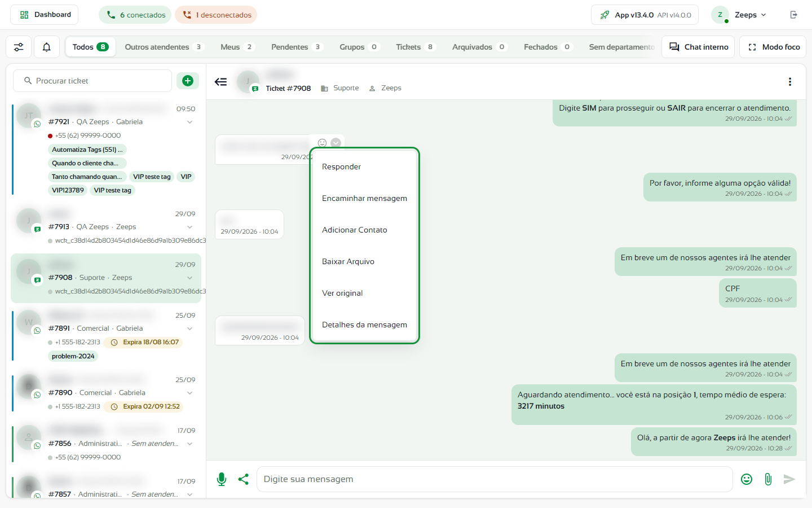This screenshot has width=812, height=508.
Task: Open the Pendentes tab
Action: tap(297, 47)
